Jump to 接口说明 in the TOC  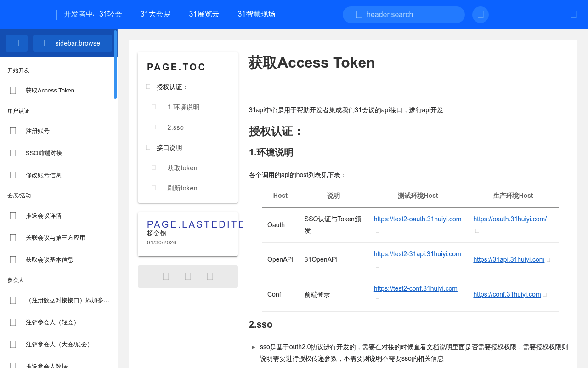tap(170, 148)
